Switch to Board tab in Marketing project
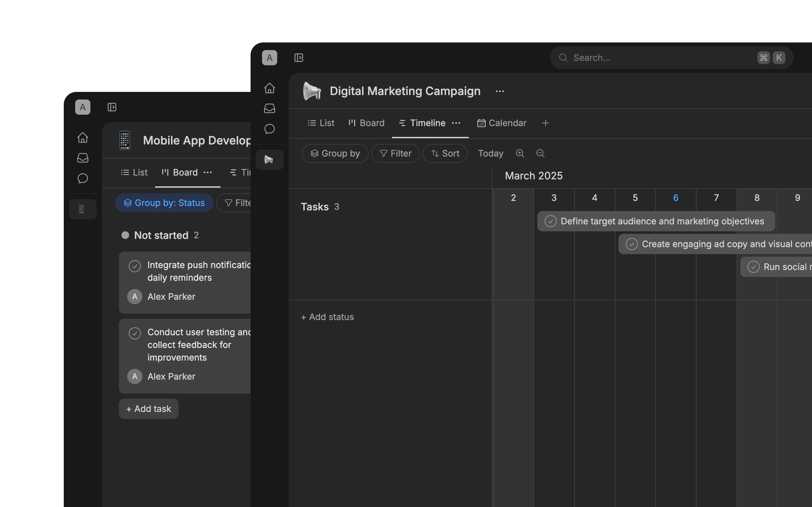Viewport: 812px width, 507px height. click(x=366, y=123)
